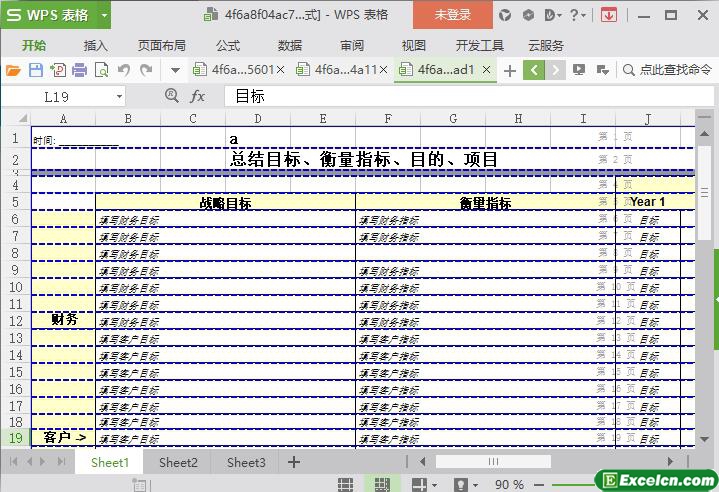Screen dimensions: 719x492
Task: Go to the previous document tab with the green arrow
Action: 534,70
